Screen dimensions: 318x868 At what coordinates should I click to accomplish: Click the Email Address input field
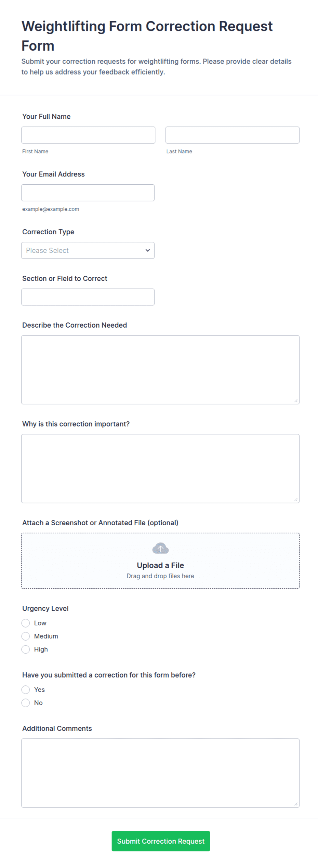[88, 193]
